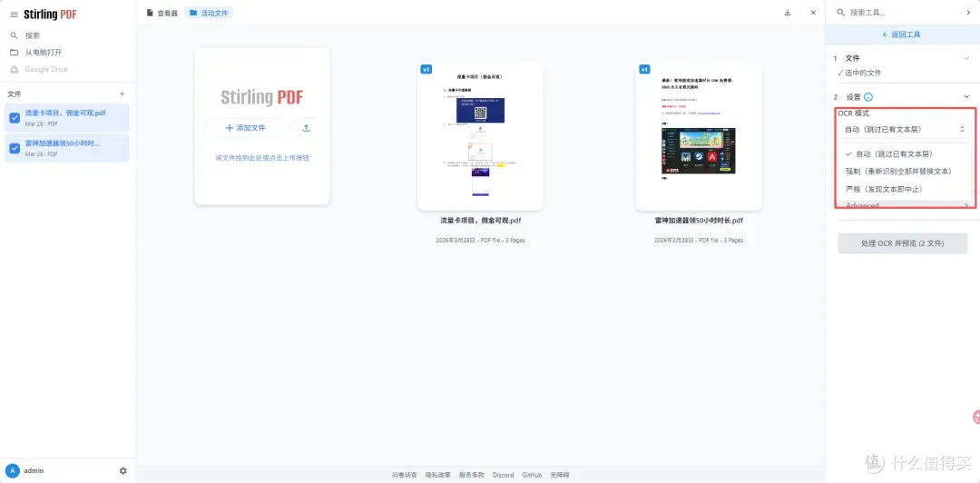Open 无障碍 footer link
Image resolution: width=980 pixels, height=483 pixels.
click(560, 476)
